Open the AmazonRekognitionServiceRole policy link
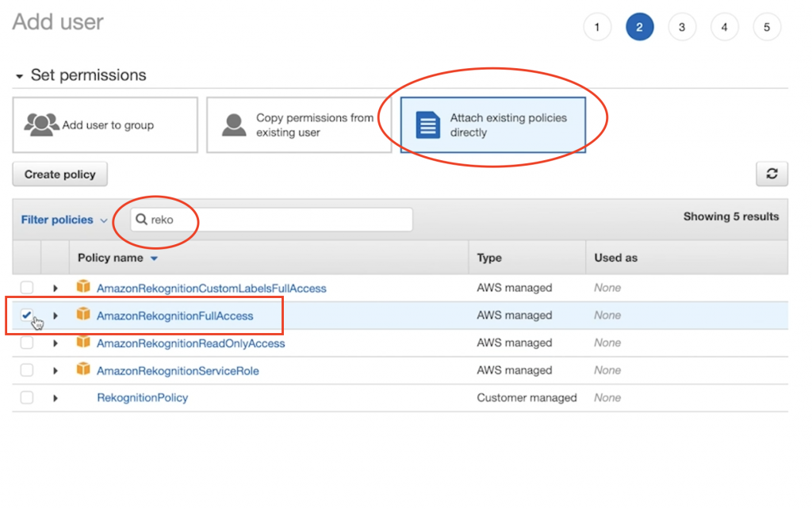 (178, 371)
